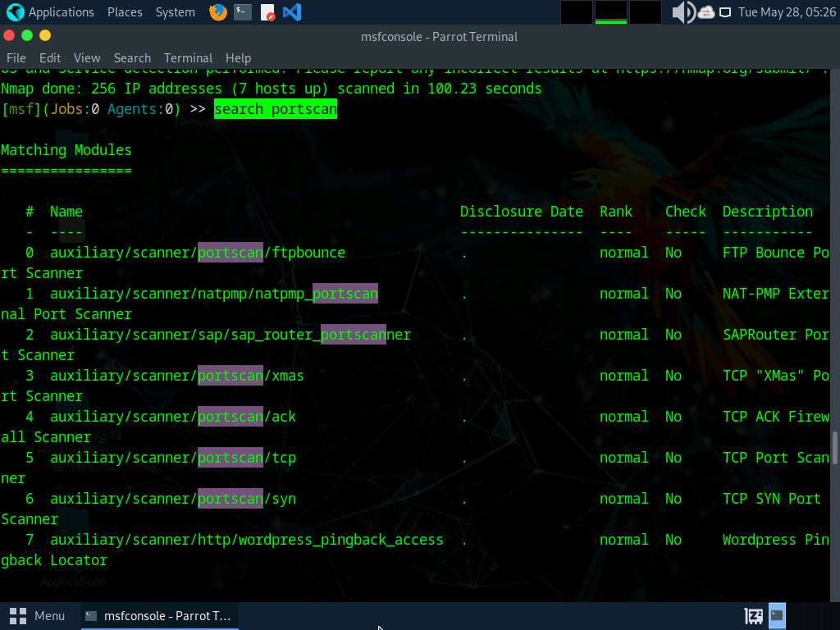This screenshot has height=630, width=840.
Task: Click the date and time clock
Action: 784,12
